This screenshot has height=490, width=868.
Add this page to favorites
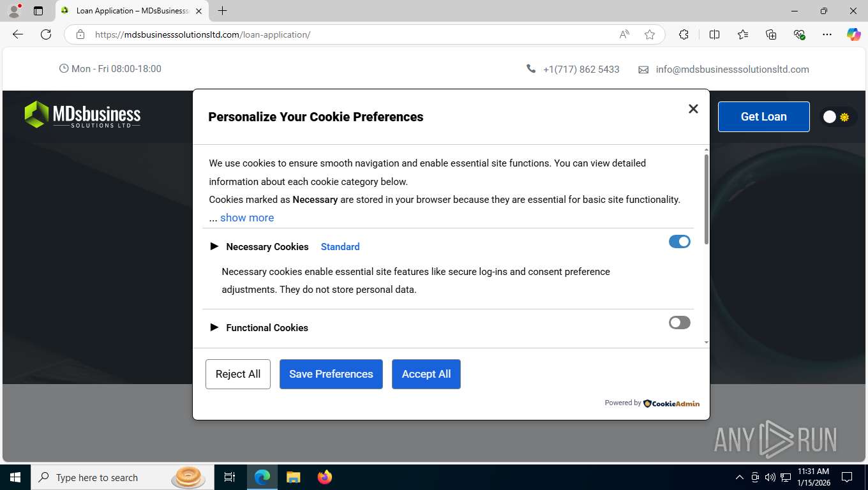(650, 34)
